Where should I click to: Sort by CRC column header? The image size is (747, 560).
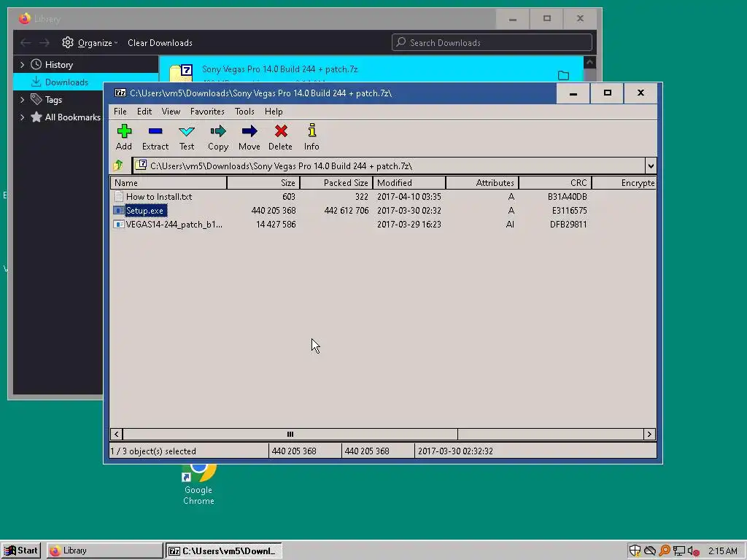pos(555,183)
